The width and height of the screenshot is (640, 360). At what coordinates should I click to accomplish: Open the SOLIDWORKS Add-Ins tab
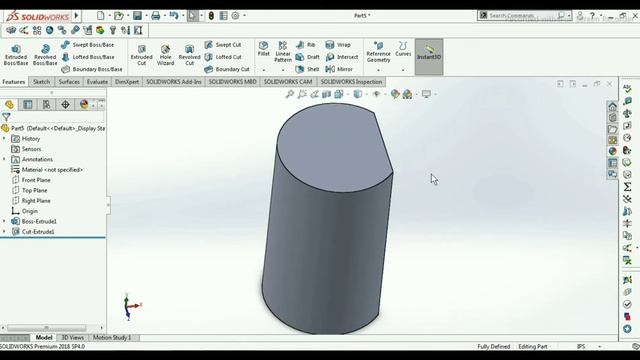[174, 82]
